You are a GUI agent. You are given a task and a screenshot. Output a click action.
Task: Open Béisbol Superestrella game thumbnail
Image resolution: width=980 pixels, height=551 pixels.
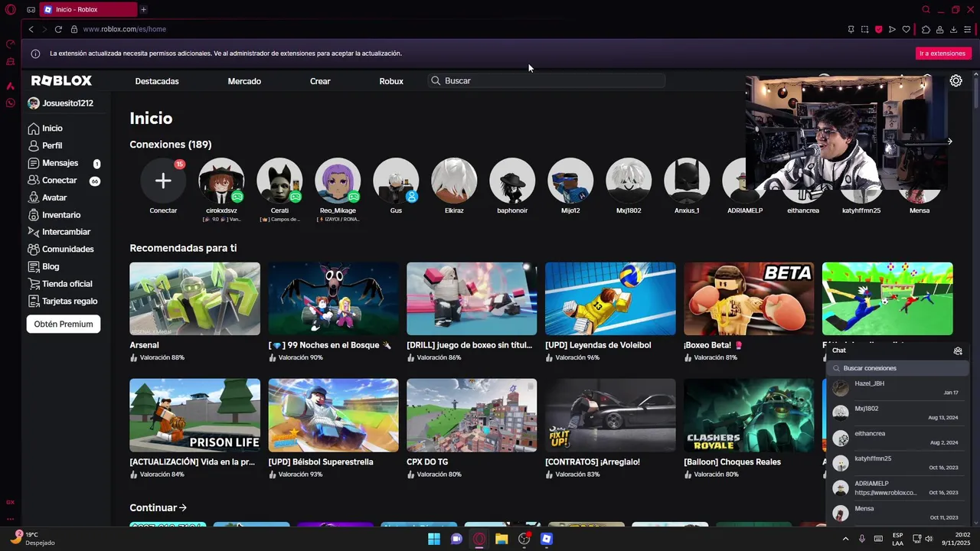click(333, 416)
